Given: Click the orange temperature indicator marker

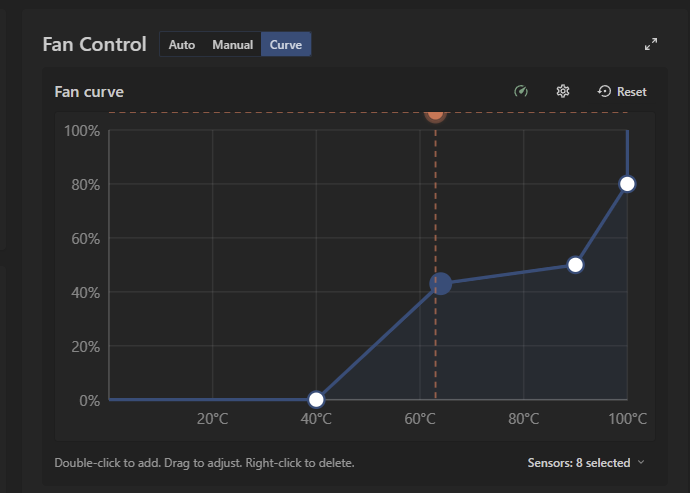Looking at the screenshot, I should point(435,114).
